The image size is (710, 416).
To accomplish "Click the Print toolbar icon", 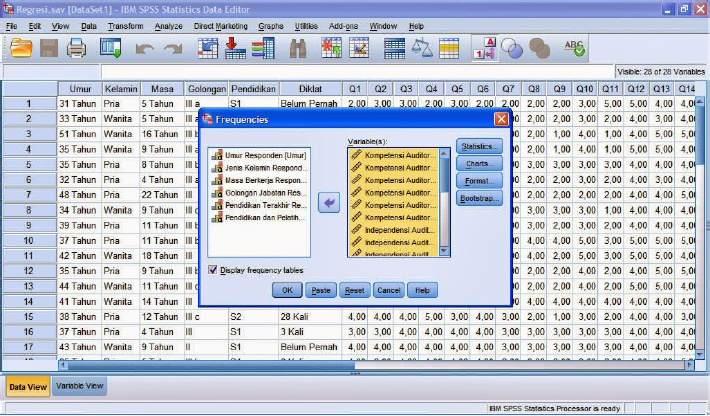I will click(x=77, y=47).
